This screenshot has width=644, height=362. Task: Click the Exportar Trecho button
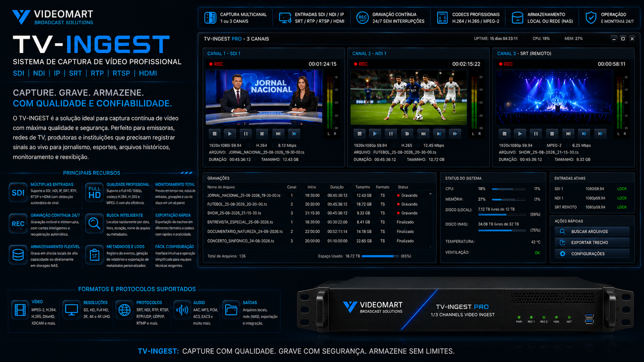pyautogui.click(x=592, y=243)
